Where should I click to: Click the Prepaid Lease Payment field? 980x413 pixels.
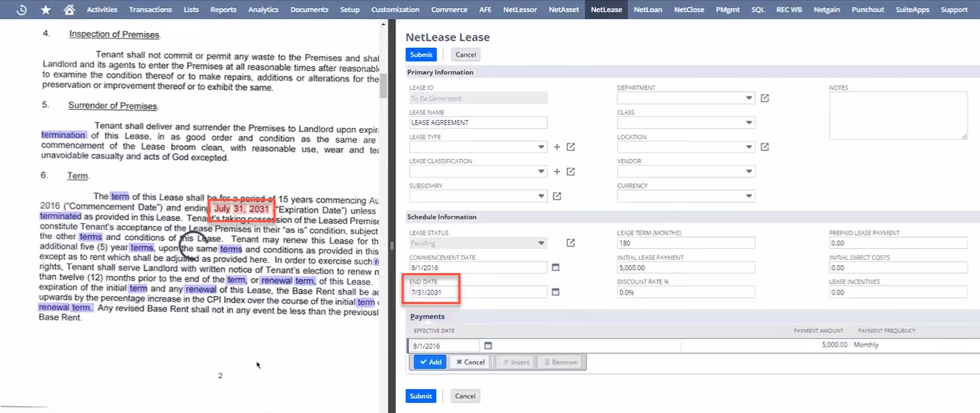pos(898,243)
